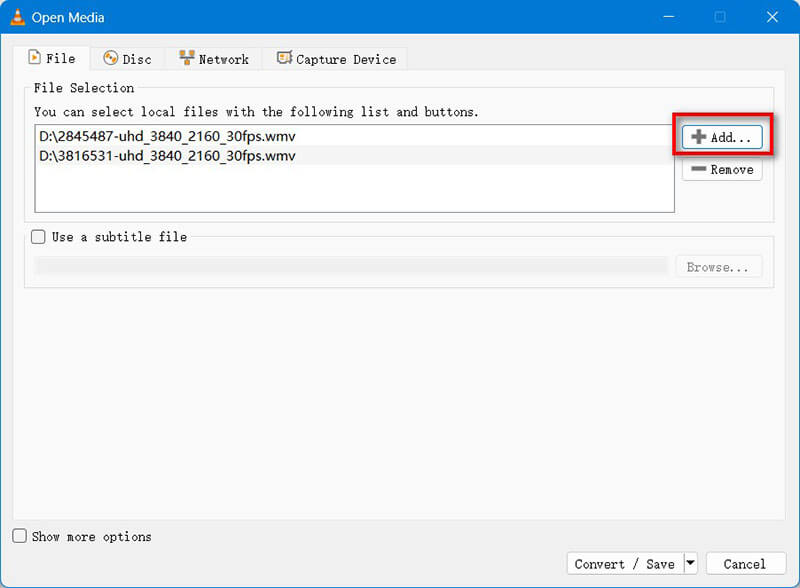Click the Convert / Save button

(x=625, y=564)
